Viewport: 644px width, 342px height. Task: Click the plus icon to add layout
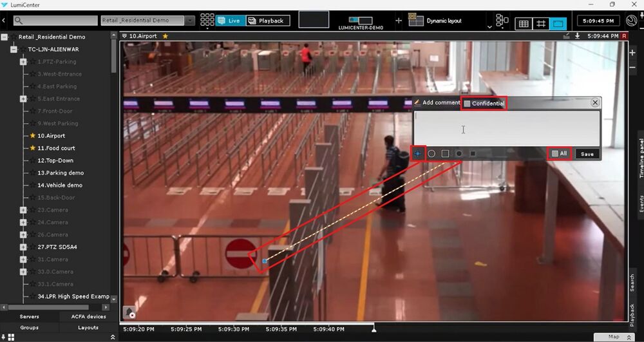pyautogui.click(x=399, y=21)
